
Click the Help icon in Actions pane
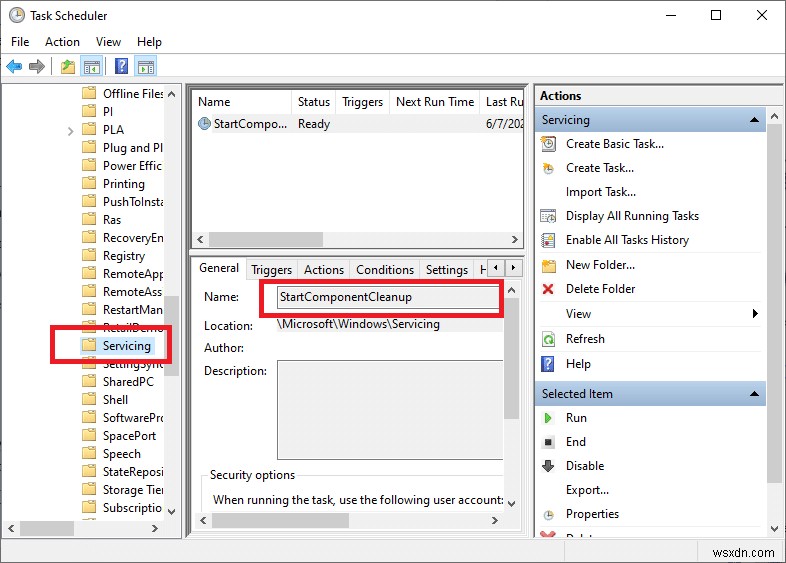(548, 364)
